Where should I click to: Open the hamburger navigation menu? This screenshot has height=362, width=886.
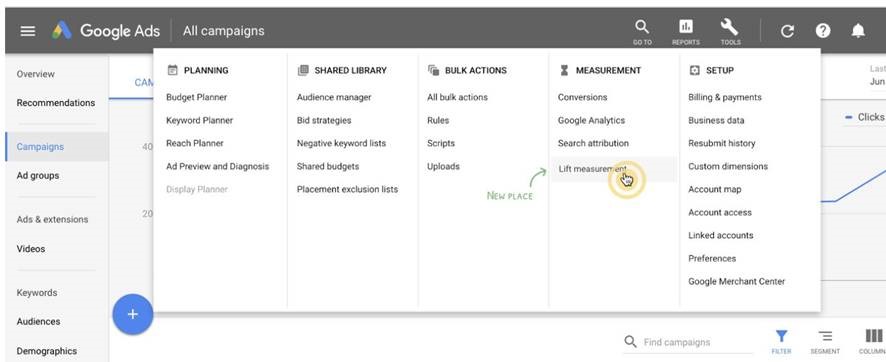[x=28, y=30]
